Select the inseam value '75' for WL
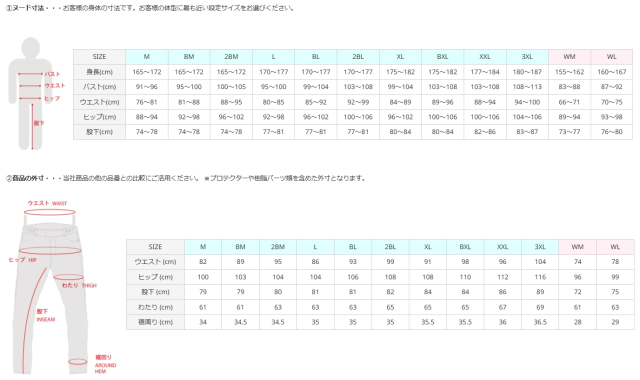Viewport: 640px width, 380px height. point(615,292)
